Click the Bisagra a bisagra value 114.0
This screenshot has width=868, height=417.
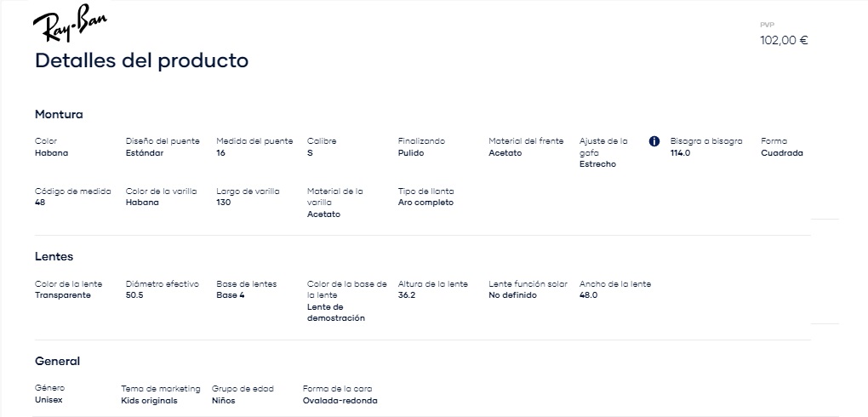pos(680,153)
